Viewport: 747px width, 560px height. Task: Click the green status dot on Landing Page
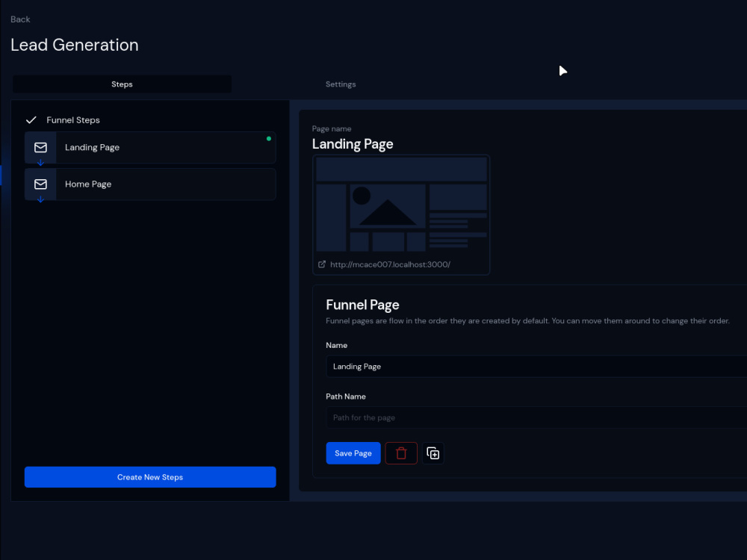[x=269, y=139]
